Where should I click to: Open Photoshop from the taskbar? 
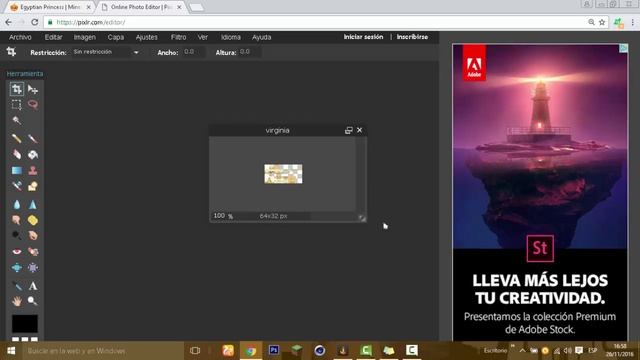tap(274, 350)
